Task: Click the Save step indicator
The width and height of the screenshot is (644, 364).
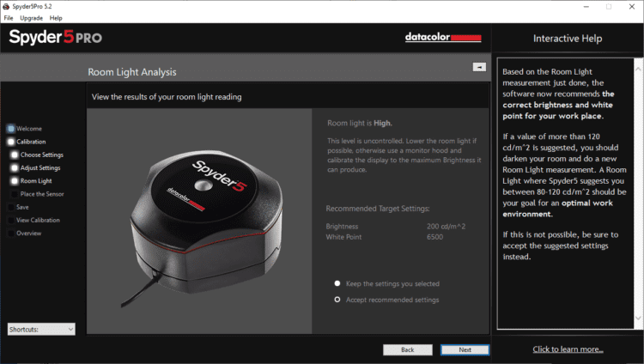Action: (11, 207)
